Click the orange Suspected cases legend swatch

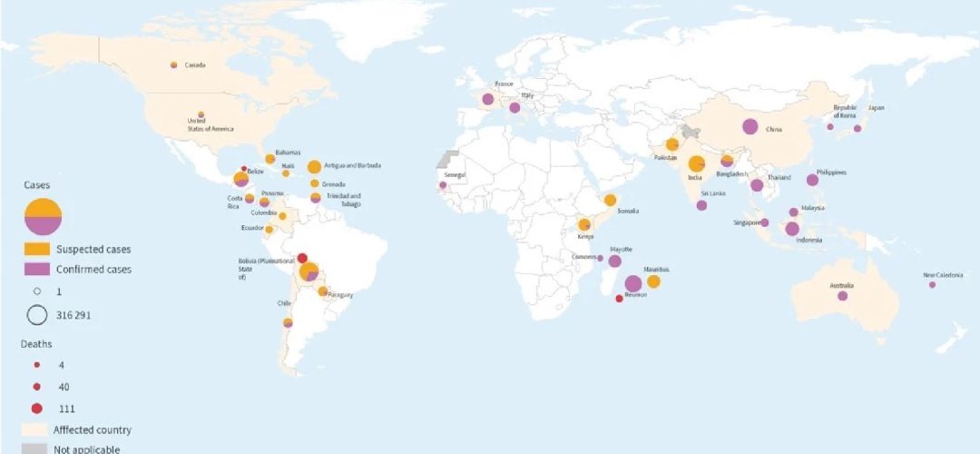[37, 249]
